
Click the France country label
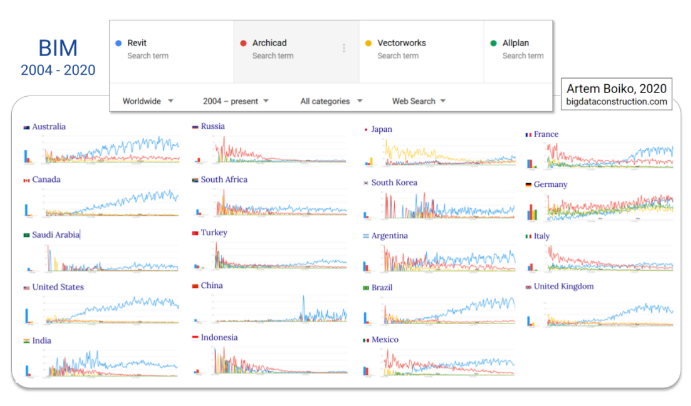[546, 134]
